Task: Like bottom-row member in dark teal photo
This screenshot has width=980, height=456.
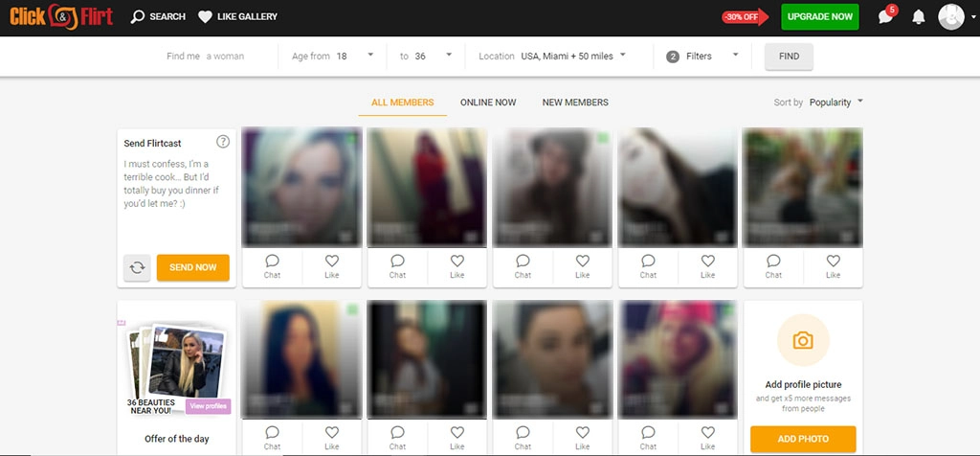Action: tap(457, 438)
